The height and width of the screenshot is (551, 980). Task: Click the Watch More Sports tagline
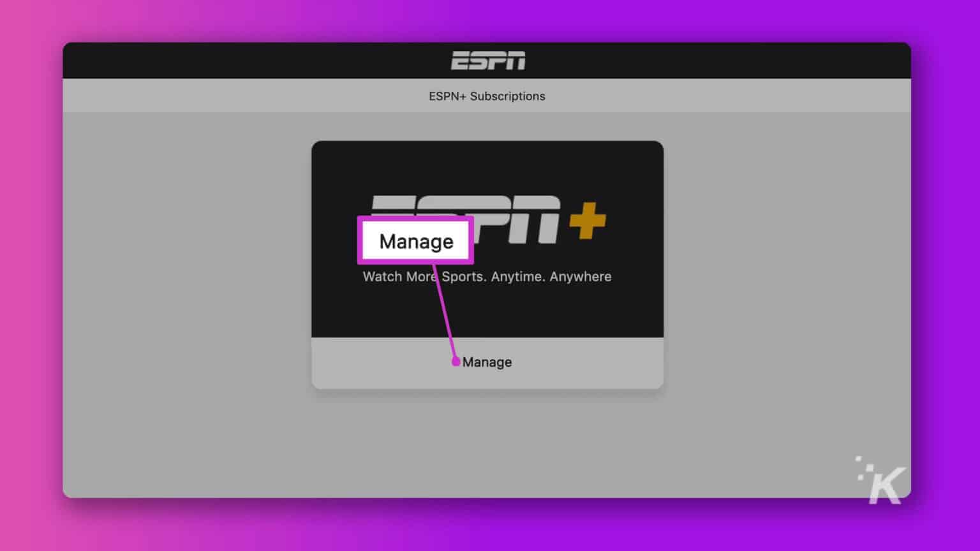tap(487, 276)
